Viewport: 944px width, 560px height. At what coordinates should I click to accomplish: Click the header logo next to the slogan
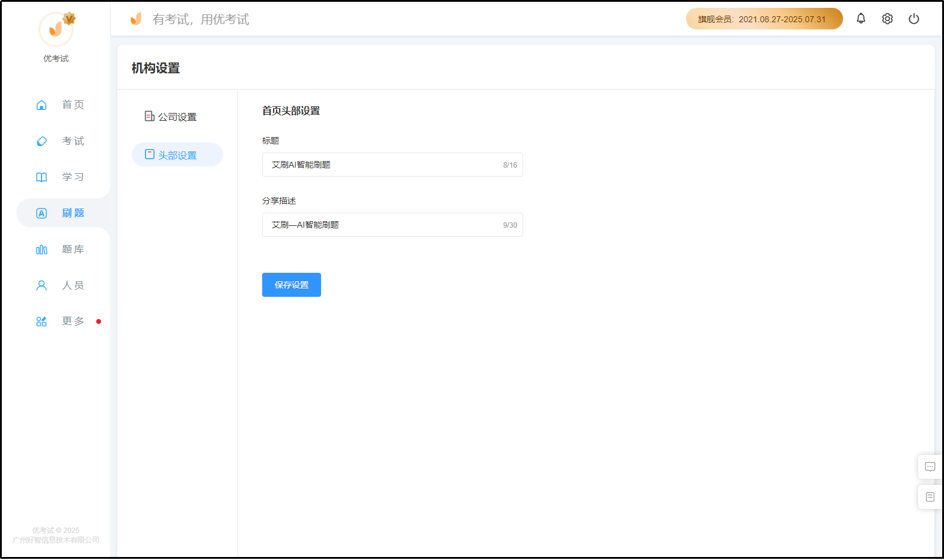[x=136, y=19]
